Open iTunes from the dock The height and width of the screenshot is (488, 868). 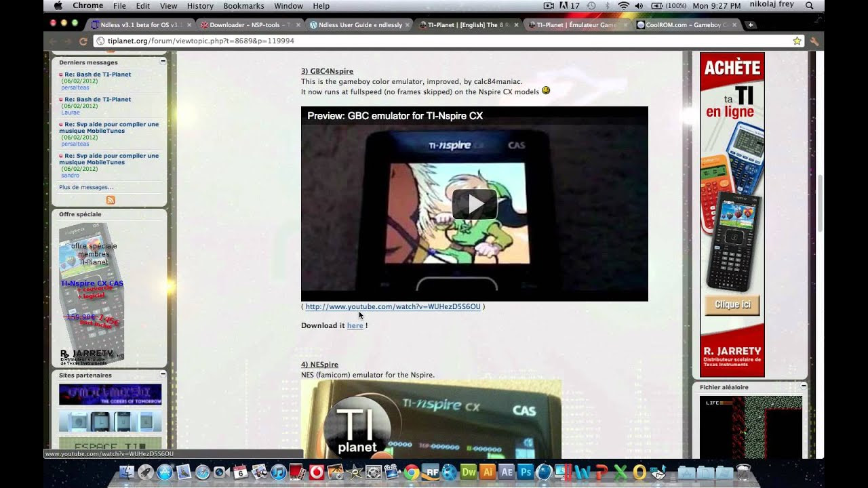pos(279,472)
